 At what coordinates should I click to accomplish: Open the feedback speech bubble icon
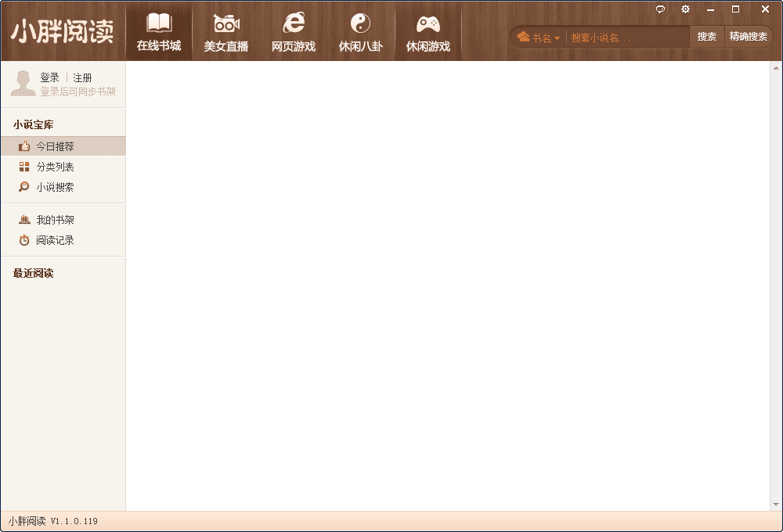coord(660,9)
